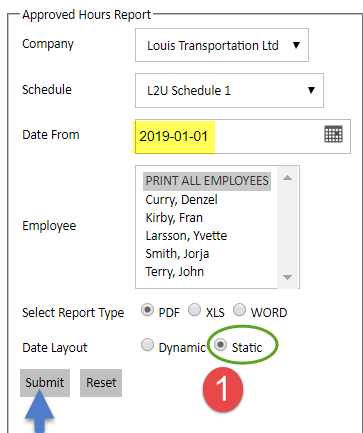363x433 pixels.
Task: Open the Date From calendar picker icon
Action: pos(333,134)
